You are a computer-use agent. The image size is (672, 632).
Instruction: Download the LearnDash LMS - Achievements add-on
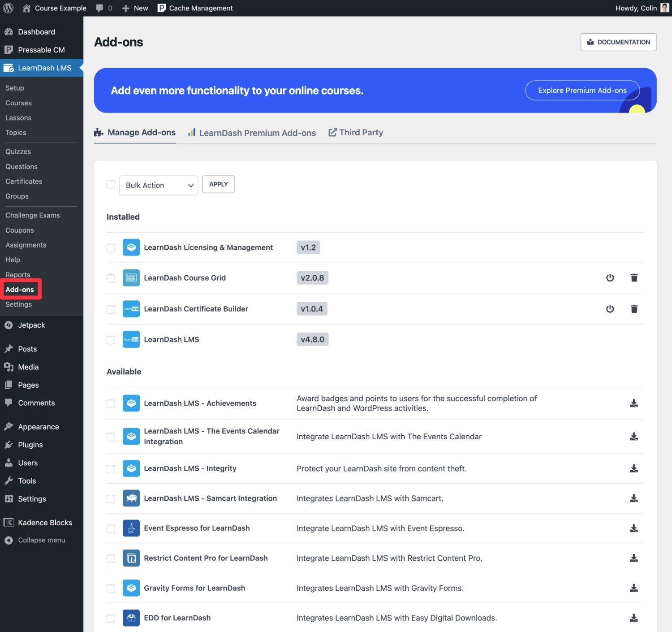tap(633, 403)
